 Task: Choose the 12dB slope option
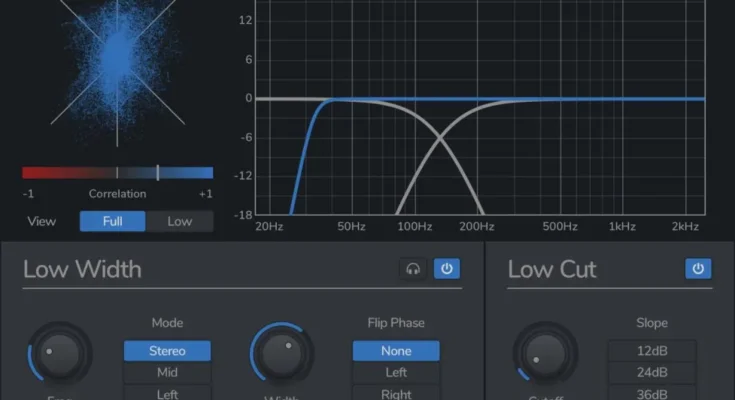point(651,351)
